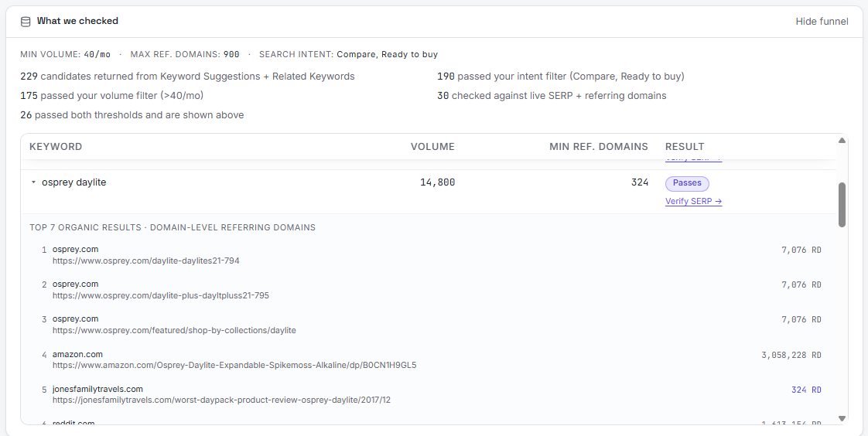This screenshot has height=436, width=868.
Task: Open the amazon.com Osprey Daylite URL
Action: coord(234,365)
